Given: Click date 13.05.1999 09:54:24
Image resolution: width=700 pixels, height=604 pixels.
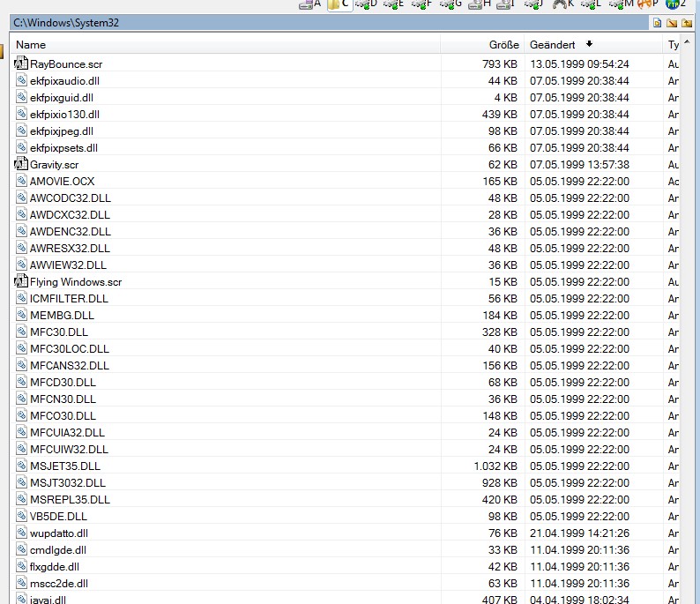Looking at the screenshot, I should point(579,63).
